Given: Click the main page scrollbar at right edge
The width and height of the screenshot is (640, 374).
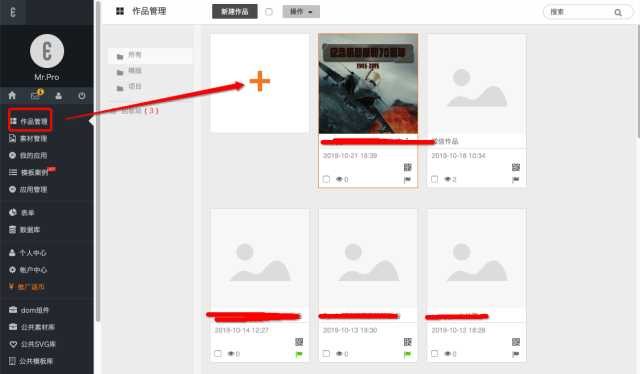Looking at the screenshot, I should pyautogui.click(x=638, y=82).
